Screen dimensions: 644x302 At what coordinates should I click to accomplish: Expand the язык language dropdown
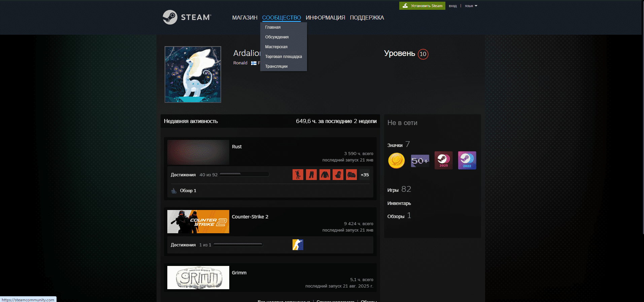[471, 6]
